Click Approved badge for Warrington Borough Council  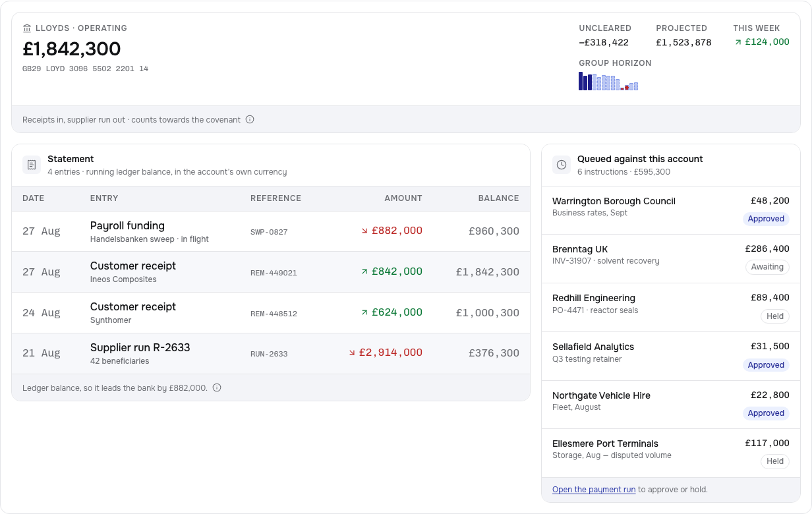[x=766, y=219]
